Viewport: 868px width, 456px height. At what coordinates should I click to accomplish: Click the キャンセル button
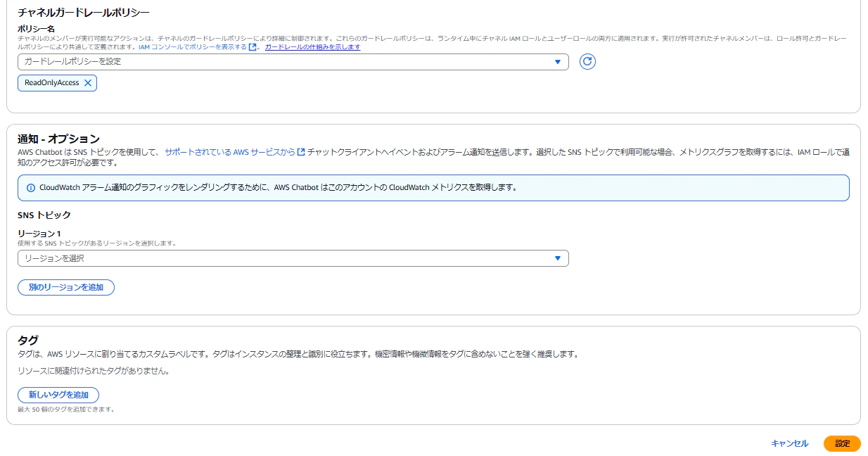(x=790, y=443)
